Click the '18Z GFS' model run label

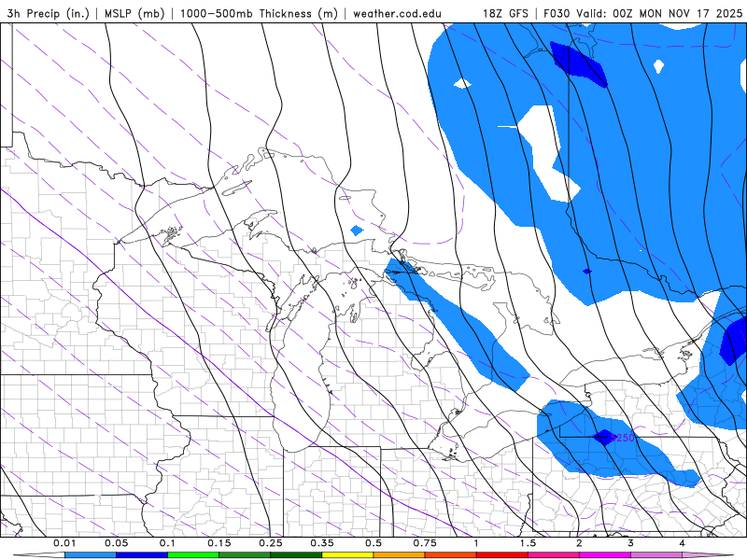pos(505,13)
